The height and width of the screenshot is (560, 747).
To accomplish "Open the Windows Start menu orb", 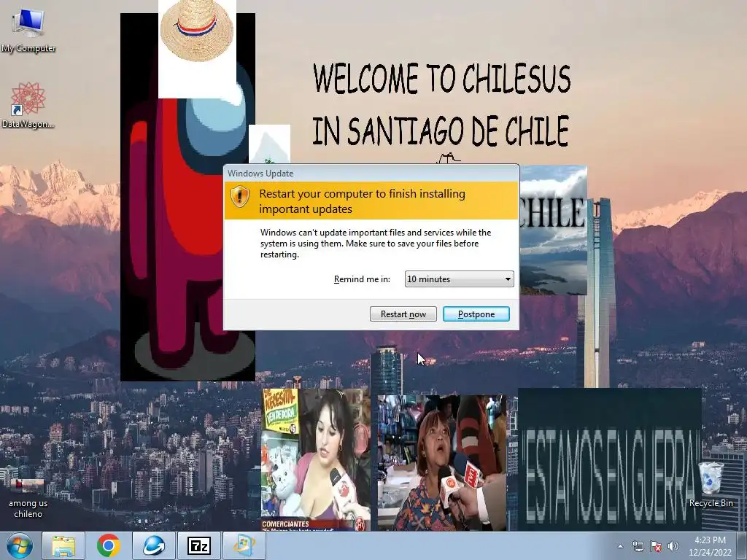I will (x=20, y=545).
